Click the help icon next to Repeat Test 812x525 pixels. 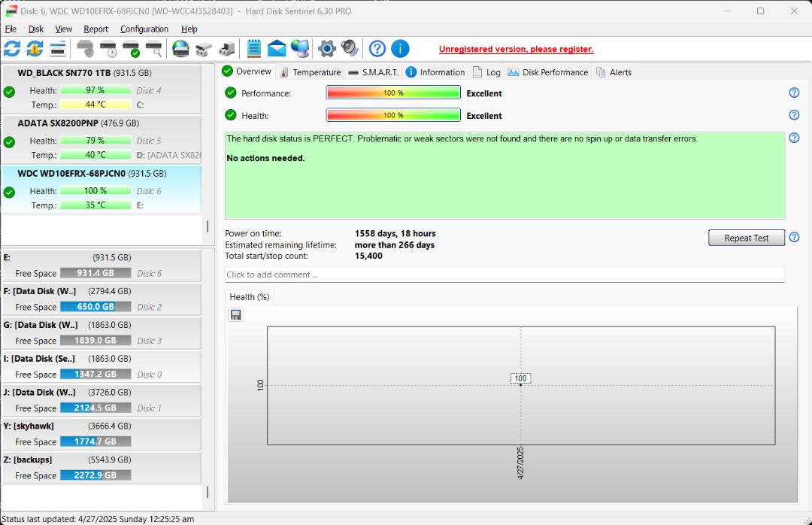point(794,238)
